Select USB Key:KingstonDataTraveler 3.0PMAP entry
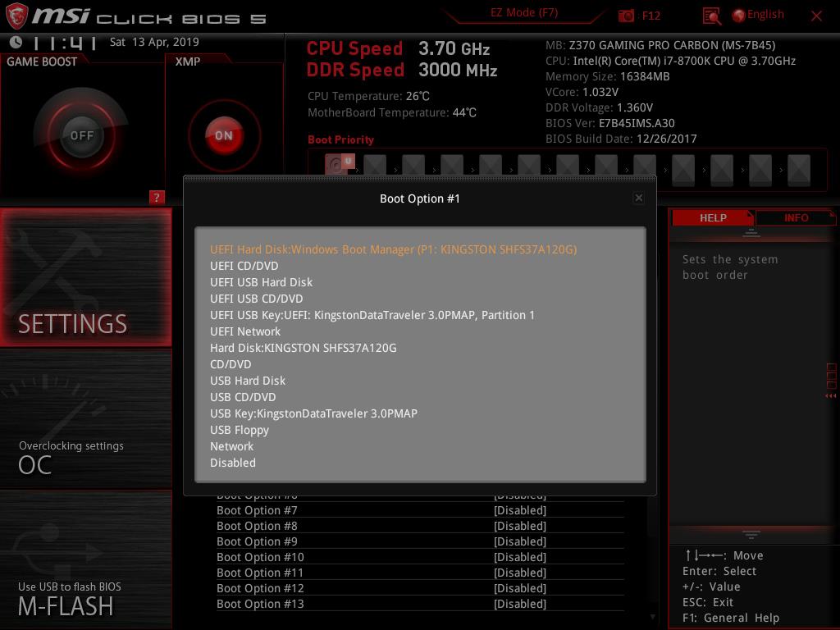840x630 pixels. click(313, 413)
